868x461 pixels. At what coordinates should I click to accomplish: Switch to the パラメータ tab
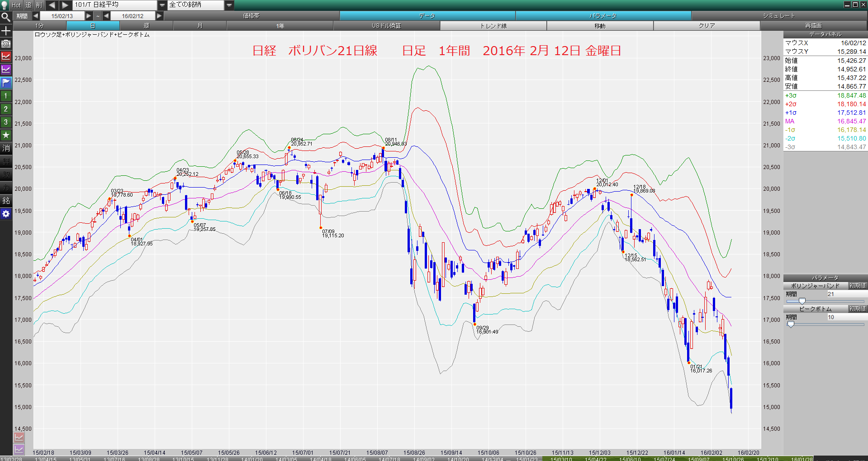click(603, 16)
